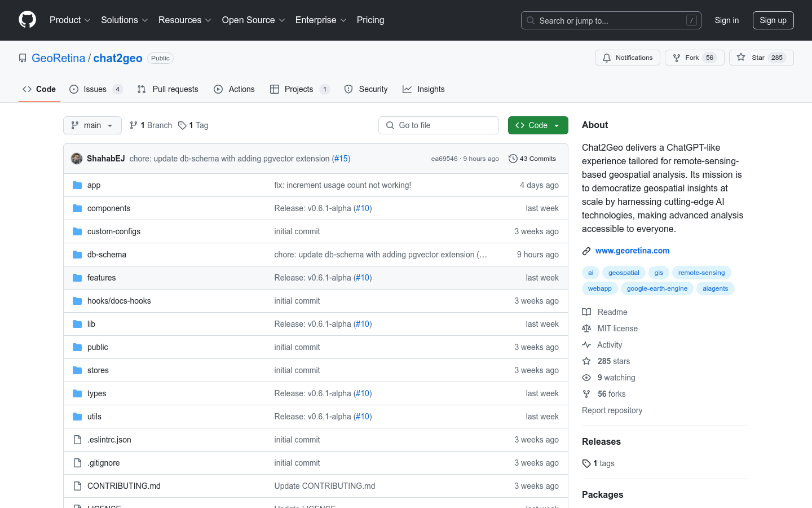Viewport: 812px width, 508px height.
Task: Expand the Product menu
Action: click(70, 20)
